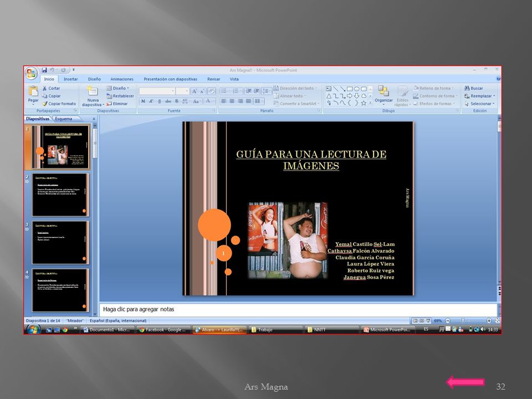532x399 pixels.
Task: Open Relleno de forma dropdown
Action: [433, 88]
